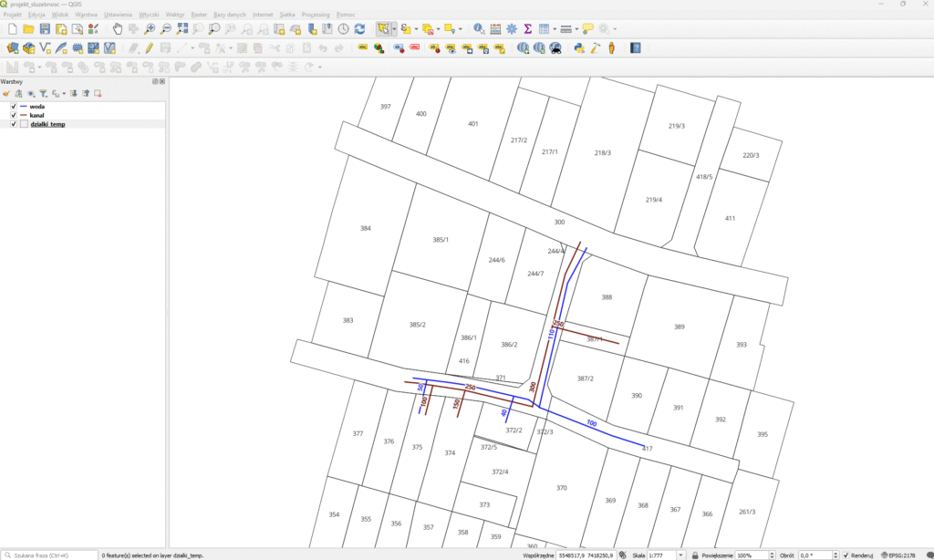This screenshot has height=560, width=934.
Task: Toggle visibility of the kanal layer
Action: 13,116
